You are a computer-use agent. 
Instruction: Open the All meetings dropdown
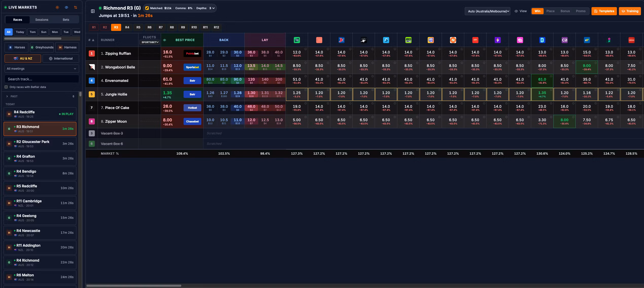(42, 69)
